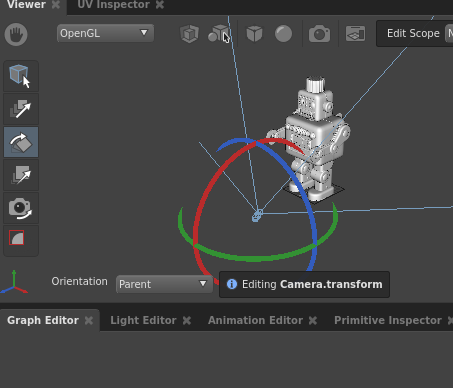Activate the Scale tool
Image resolution: width=453 pixels, height=388 pixels.
coord(21,175)
